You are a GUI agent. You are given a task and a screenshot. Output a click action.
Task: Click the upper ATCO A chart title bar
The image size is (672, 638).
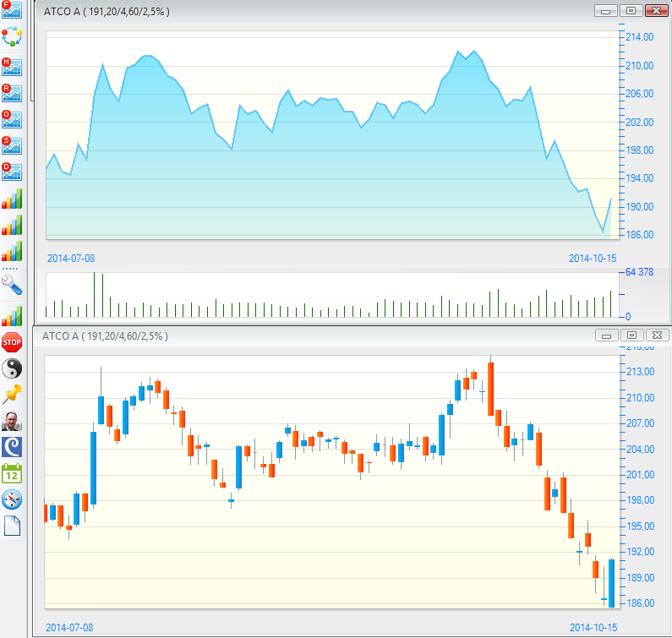338,11
